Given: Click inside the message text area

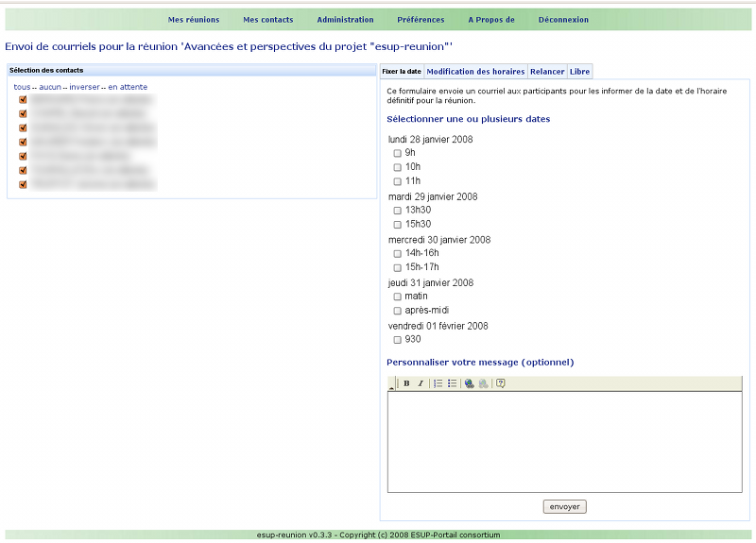Looking at the screenshot, I should [564, 441].
